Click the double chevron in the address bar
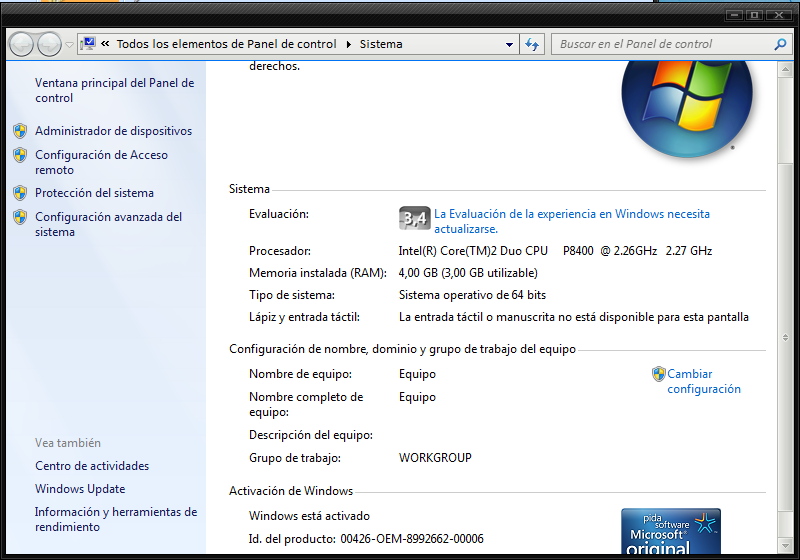 coord(105,44)
